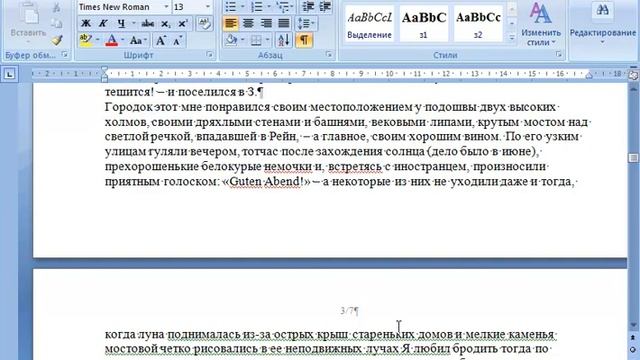Apply the з1 heading style
Image resolution: width=640 pixels, height=360 pixels.
pyautogui.click(x=423, y=24)
